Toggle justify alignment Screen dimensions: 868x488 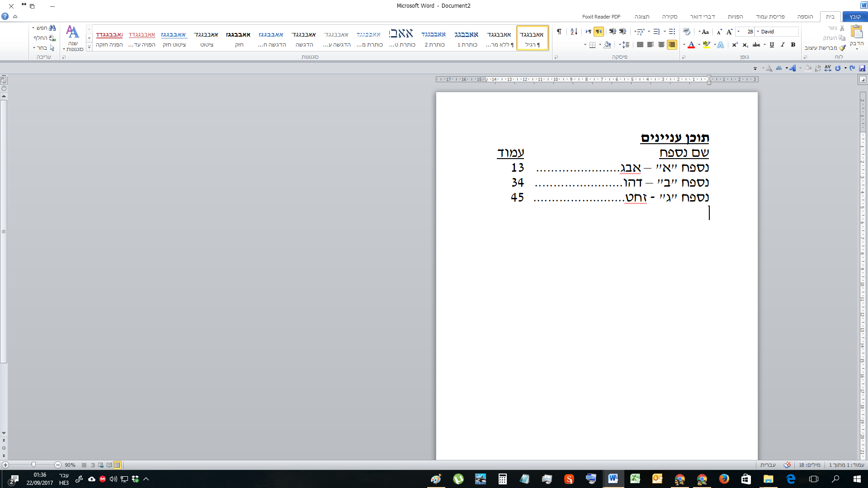640,45
